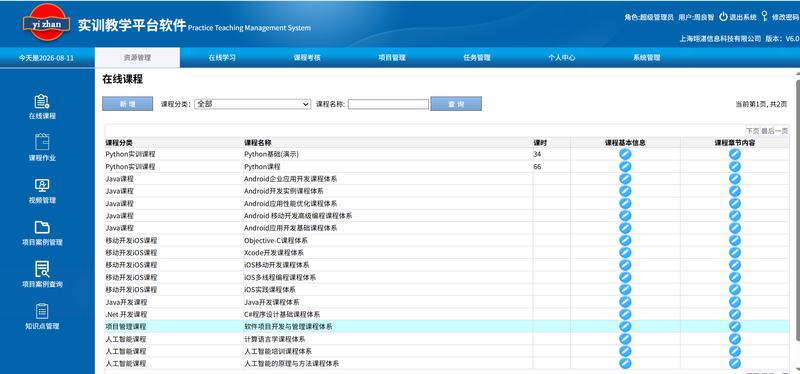Edit chapter content for Android开发实例课程体系

(x=735, y=191)
